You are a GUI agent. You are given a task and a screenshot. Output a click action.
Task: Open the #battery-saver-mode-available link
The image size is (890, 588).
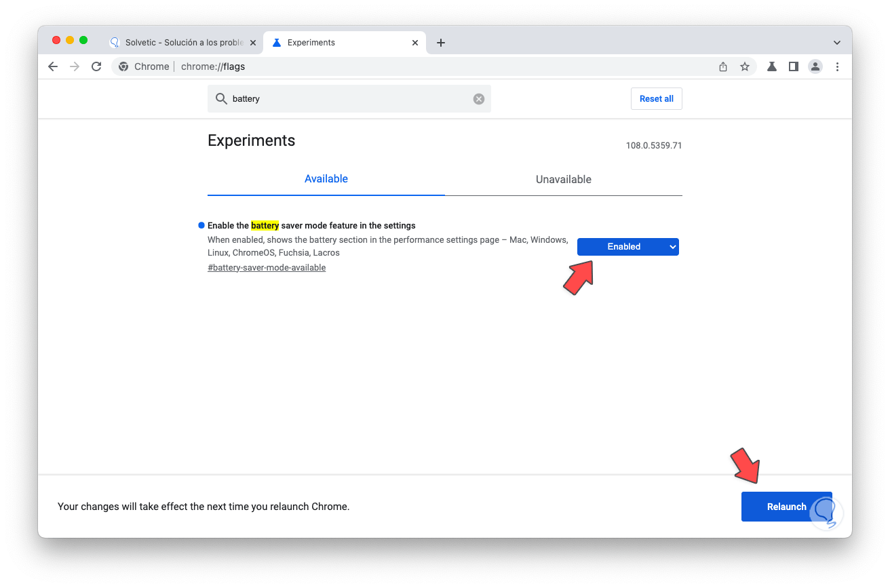[267, 268]
